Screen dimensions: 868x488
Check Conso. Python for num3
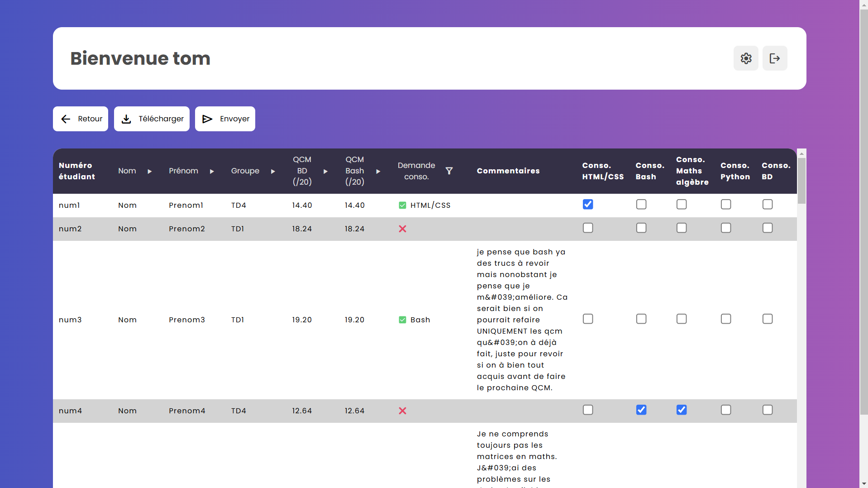725,319
